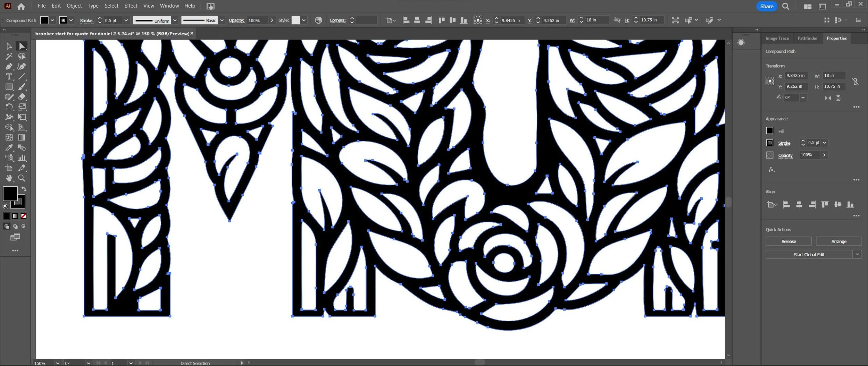Set color to None swatch

coord(24,216)
